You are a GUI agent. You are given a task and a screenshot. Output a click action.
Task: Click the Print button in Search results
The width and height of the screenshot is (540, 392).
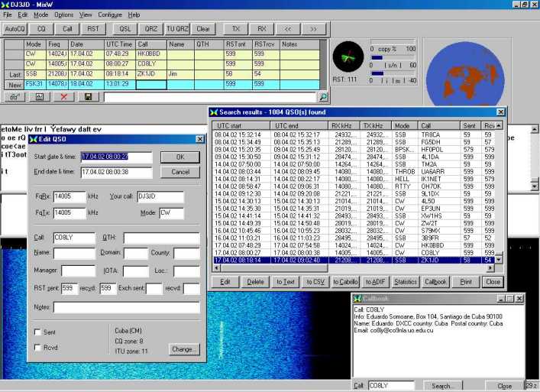466,282
